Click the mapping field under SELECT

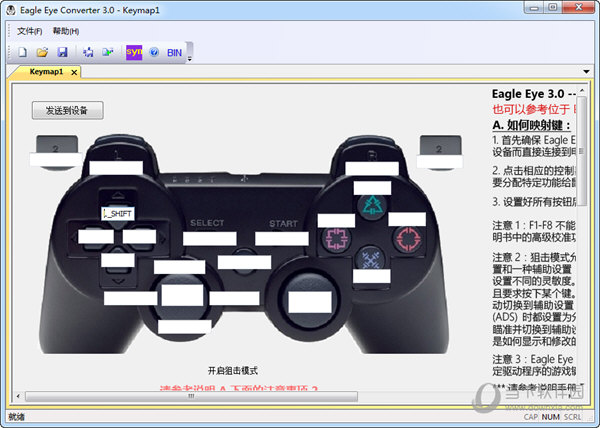[210, 239]
